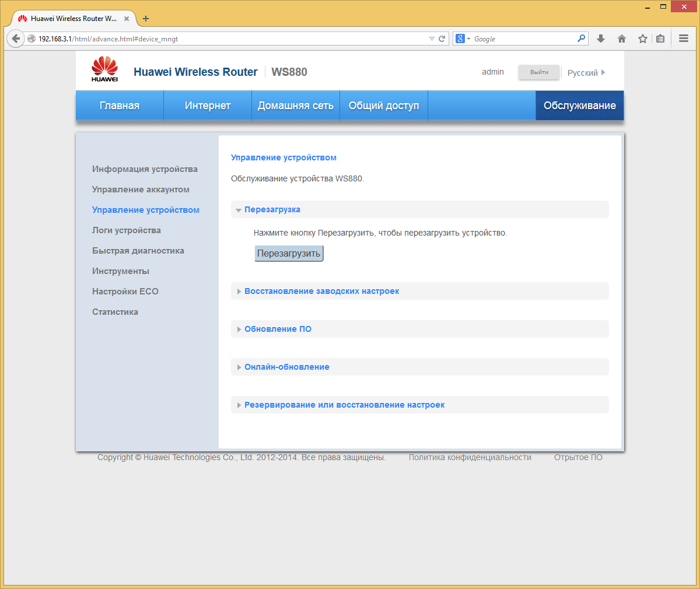Image resolution: width=700 pixels, height=589 pixels.
Task: Close the Huawei Wireless Router tab
Action: (127, 19)
